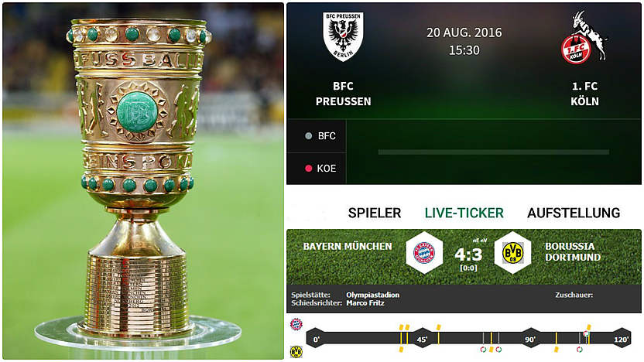Click the DFB-Pokal trophy photo
644x362 pixels.
(143, 181)
